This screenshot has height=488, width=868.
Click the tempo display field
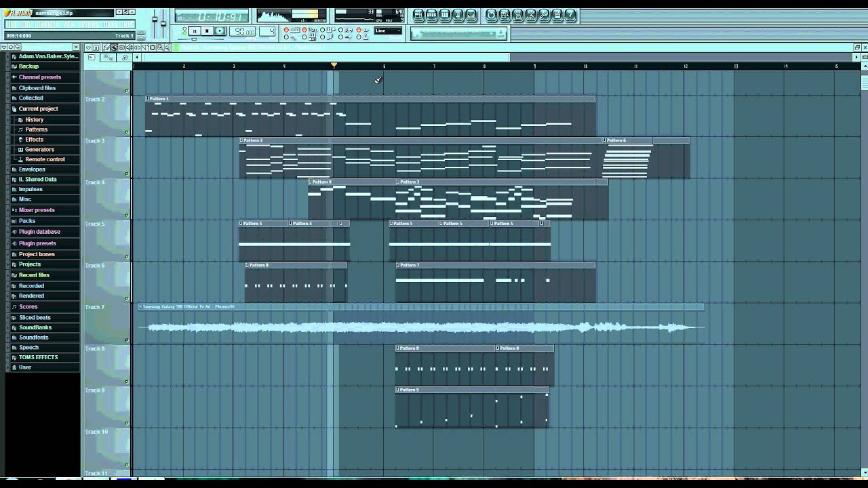pos(242,31)
